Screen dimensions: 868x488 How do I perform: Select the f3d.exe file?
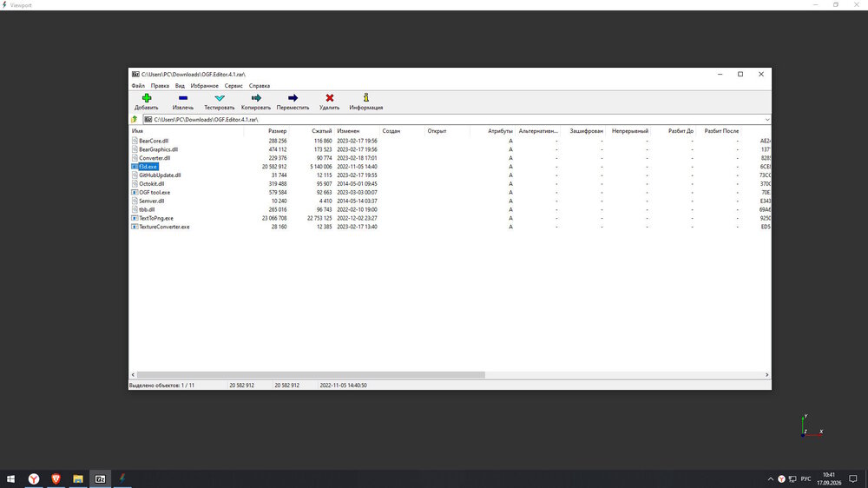[148, 167]
